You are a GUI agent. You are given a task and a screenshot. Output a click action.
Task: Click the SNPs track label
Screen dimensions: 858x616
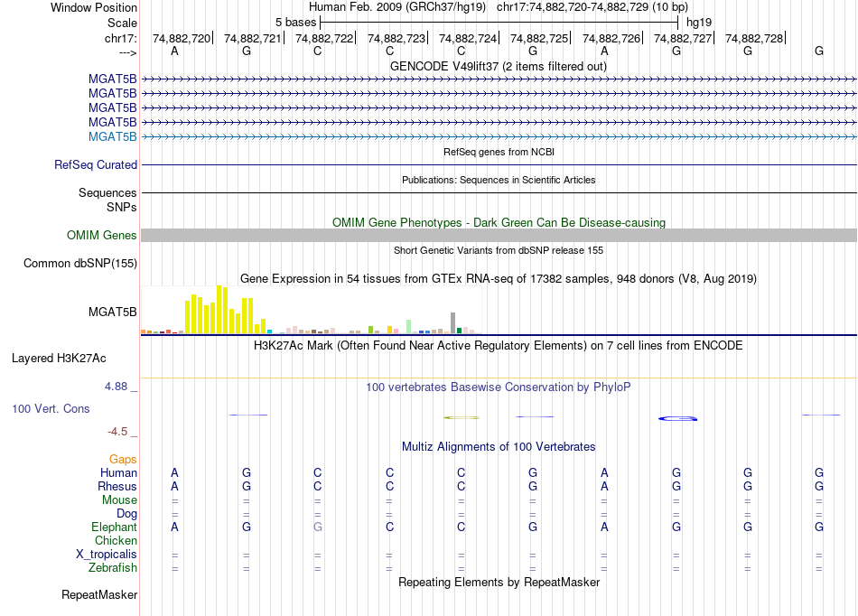pos(122,208)
